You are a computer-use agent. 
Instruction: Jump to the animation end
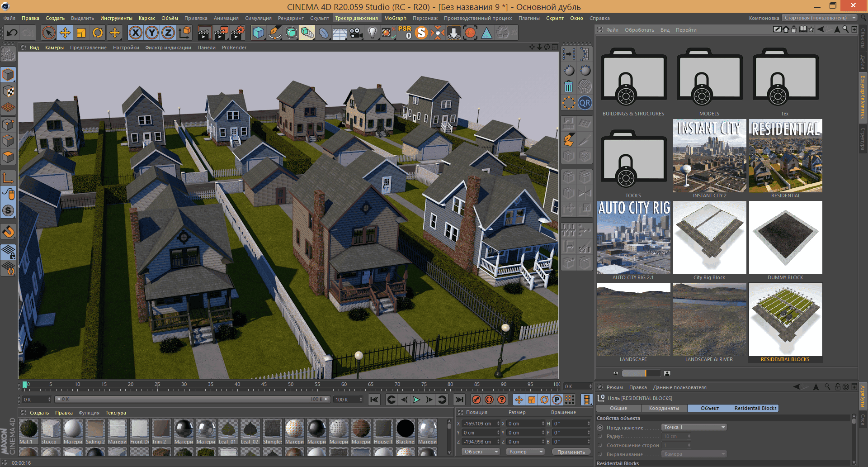click(459, 400)
